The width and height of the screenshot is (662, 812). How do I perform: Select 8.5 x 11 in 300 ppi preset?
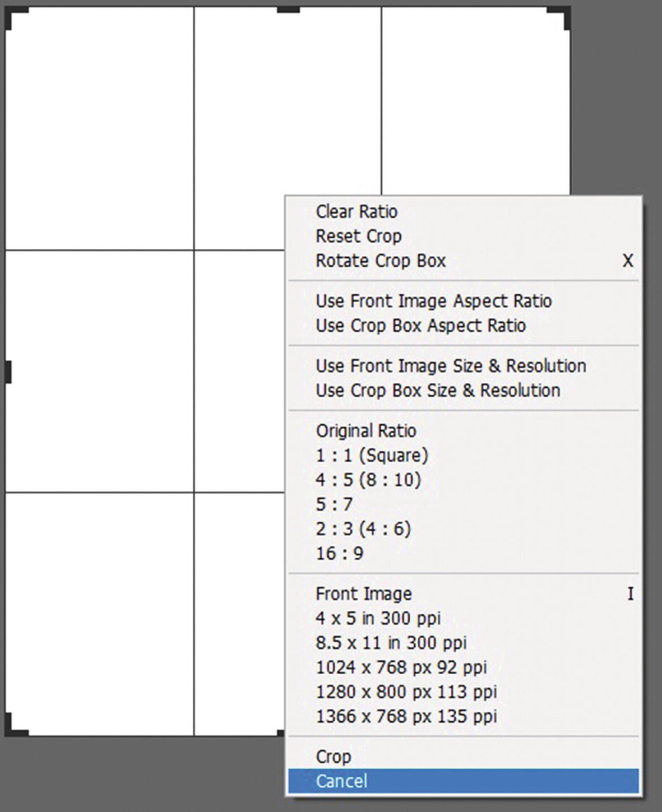[392, 642]
